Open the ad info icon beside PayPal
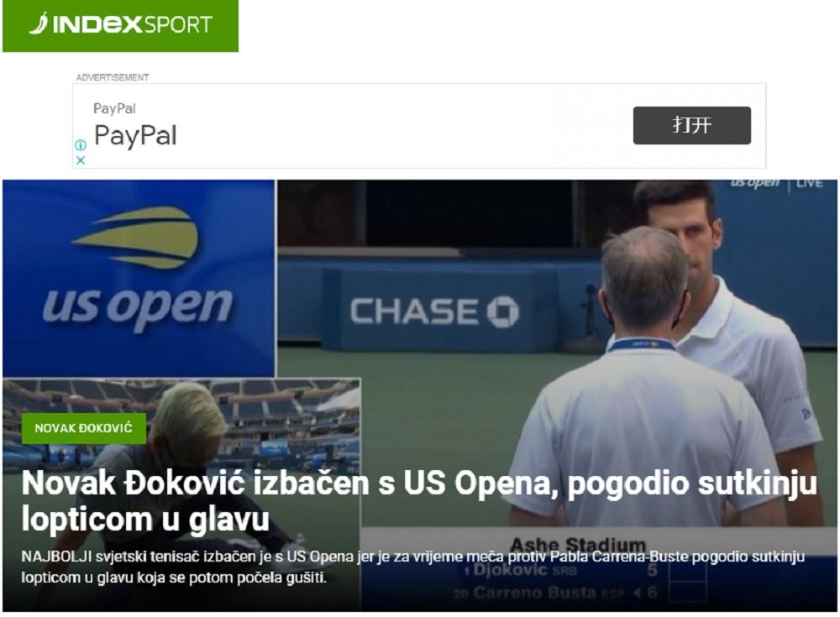Viewport: 840px width, 617px height. point(81,145)
